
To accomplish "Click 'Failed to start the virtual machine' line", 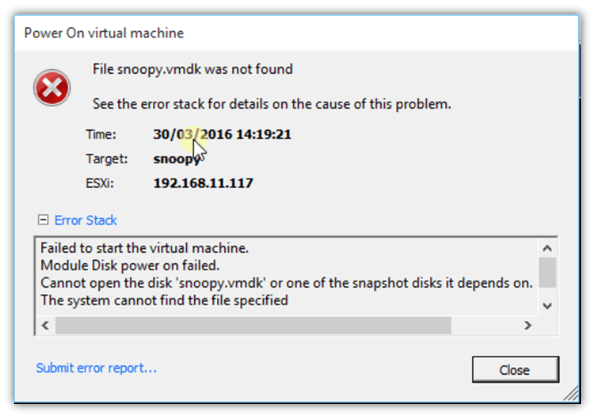I will [144, 248].
